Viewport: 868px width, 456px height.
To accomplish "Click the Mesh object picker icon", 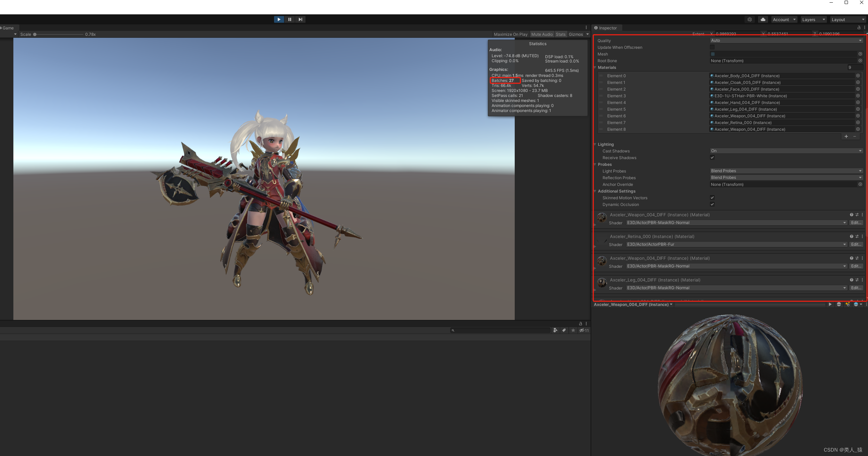I will 860,54.
